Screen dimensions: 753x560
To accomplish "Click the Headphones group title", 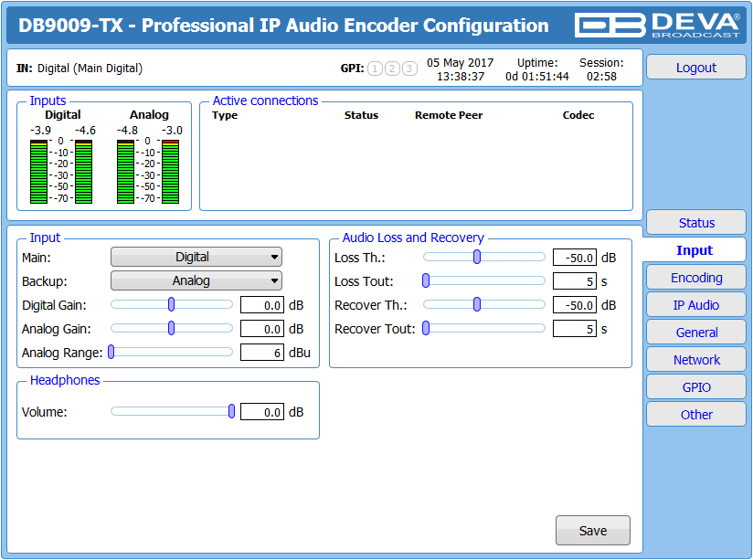I will tap(65, 380).
